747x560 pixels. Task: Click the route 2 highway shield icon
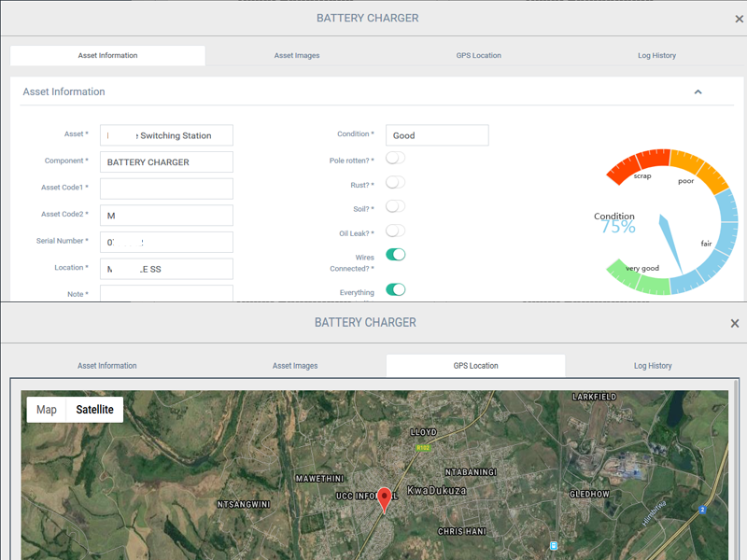point(702,510)
